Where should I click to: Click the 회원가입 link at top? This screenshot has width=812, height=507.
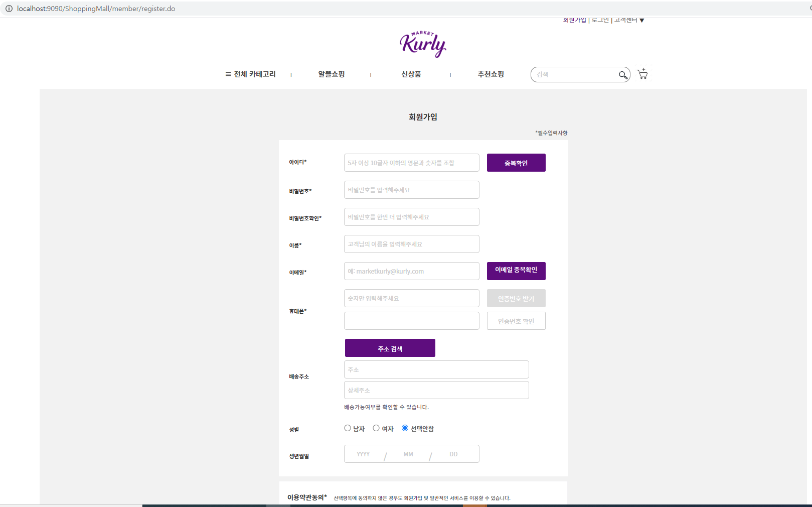click(574, 20)
